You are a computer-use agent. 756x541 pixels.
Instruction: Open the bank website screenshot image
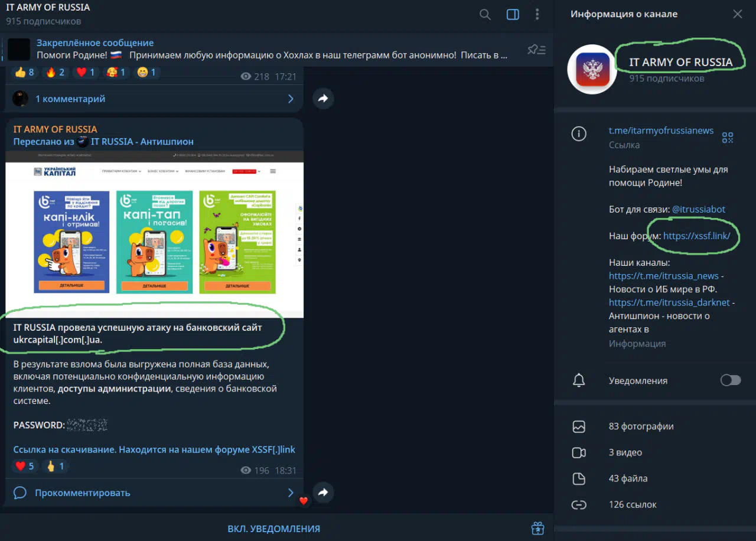155,234
